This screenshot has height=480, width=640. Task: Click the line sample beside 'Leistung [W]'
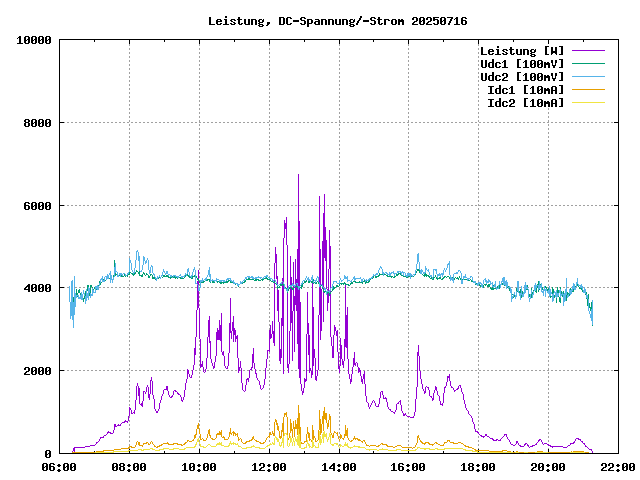click(x=588, y=51)
